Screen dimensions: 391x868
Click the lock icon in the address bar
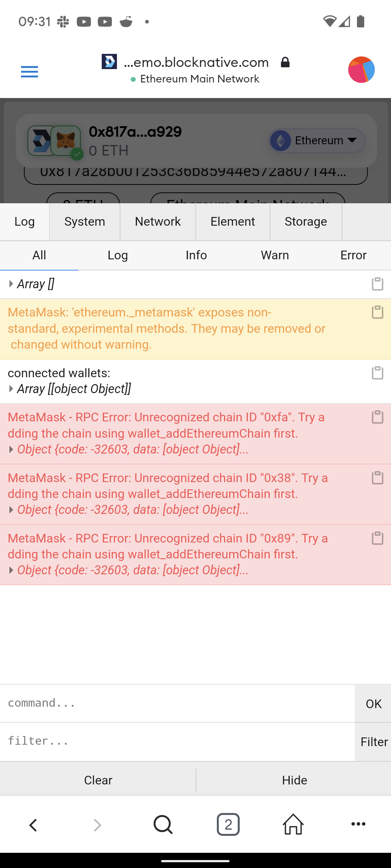click(285, 62)
